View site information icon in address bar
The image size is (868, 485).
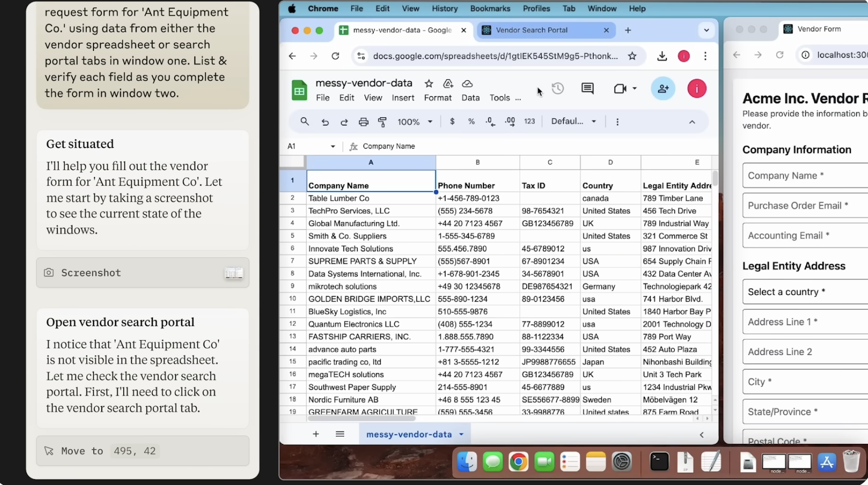click(x=361, y=56)
